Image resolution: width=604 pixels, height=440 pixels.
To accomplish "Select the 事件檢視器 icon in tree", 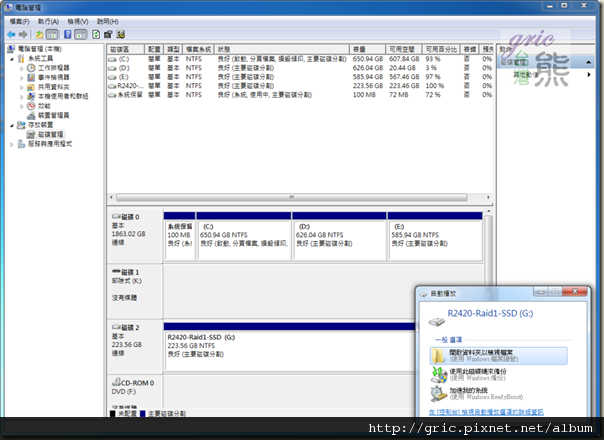I will (31, 77).
